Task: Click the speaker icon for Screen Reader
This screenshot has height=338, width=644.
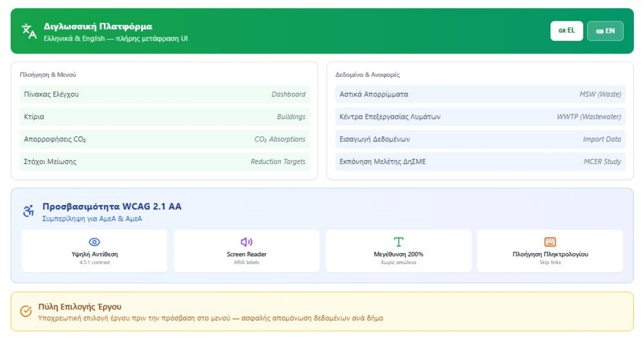Action: pos(246,242)
